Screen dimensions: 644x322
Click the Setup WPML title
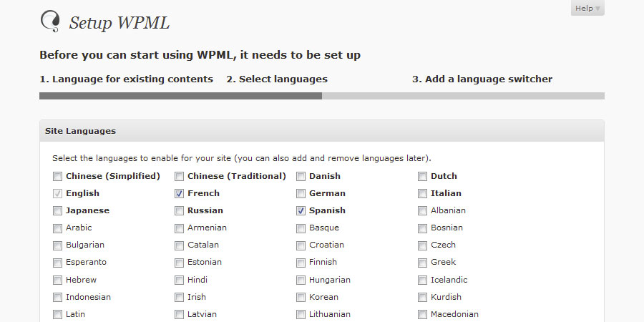tap(119, 23)
